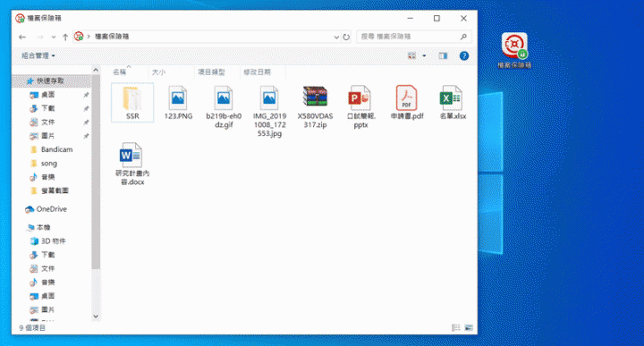
Task: Open the song folder in sidebar
Action: (x=48, y=164)
